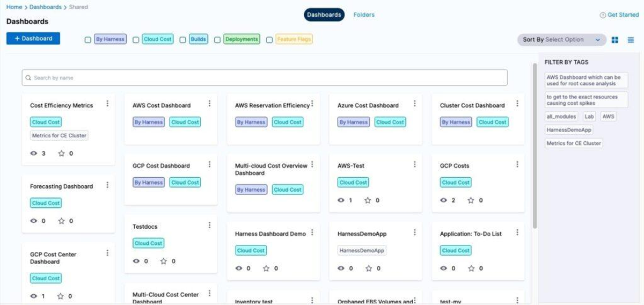Switch to list view icon

pos(631,40)
